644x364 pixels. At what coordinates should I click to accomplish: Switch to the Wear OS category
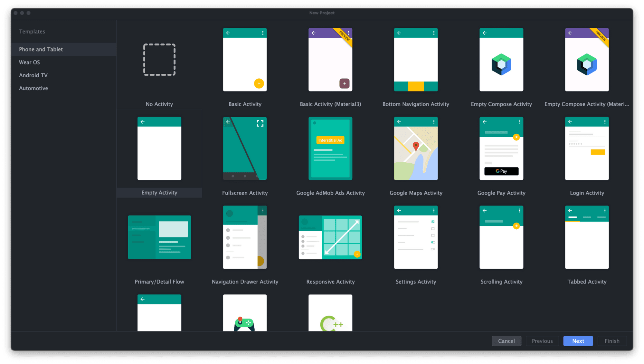click(x=29, y=62)
